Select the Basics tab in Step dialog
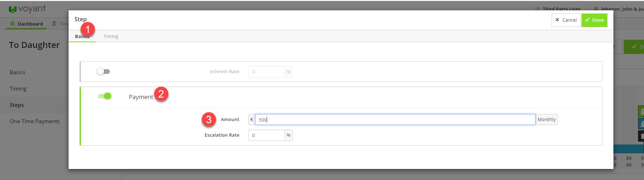Screen dimensions: 644x180 82,36
